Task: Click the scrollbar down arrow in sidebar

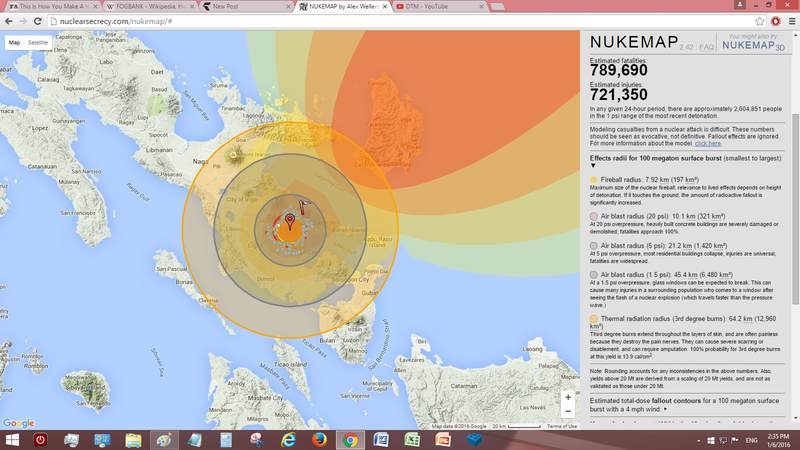Action: point(795,418)
